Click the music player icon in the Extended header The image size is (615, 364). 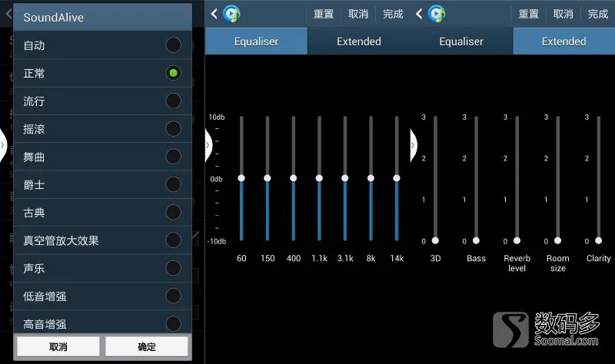pos(437,14)
